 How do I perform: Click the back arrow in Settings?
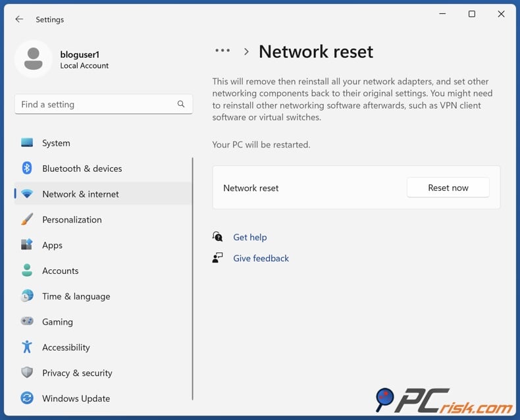tap(19, 19)
